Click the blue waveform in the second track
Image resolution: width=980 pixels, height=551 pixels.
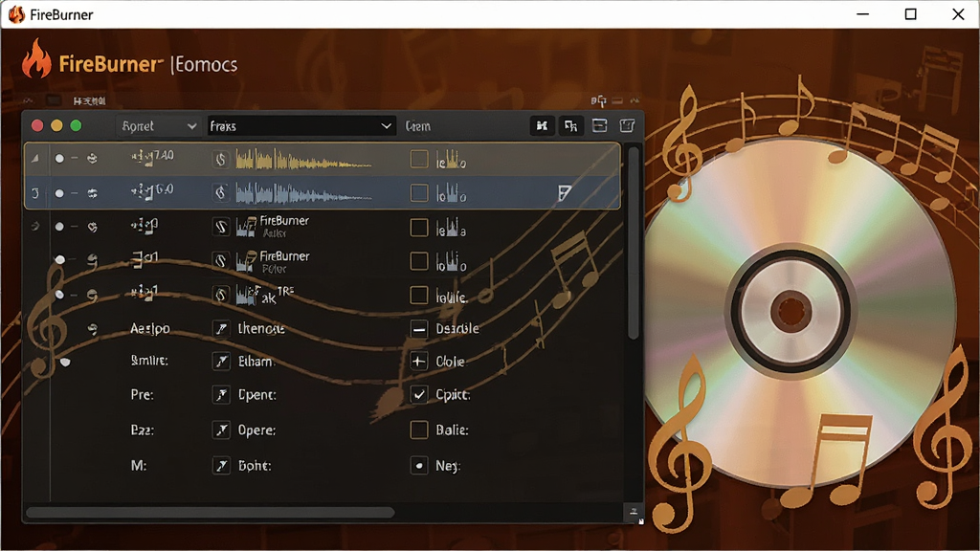[x=303, y=193]
